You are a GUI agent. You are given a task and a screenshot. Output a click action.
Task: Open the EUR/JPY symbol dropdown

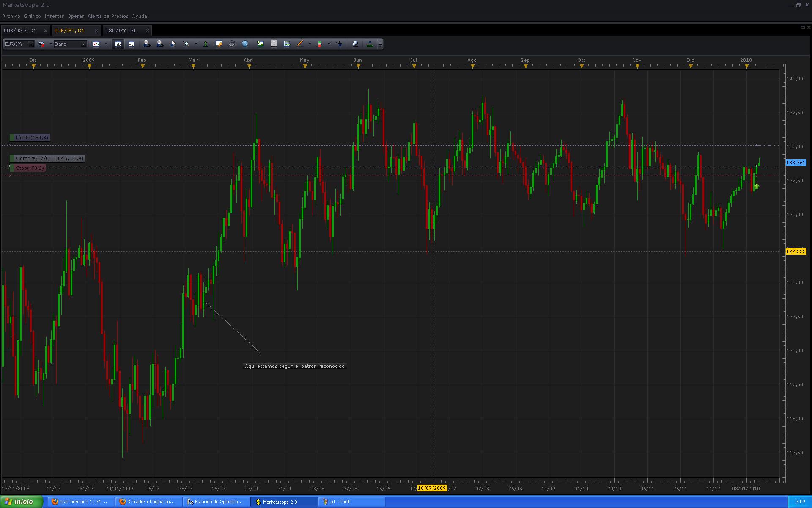(31, 44)
